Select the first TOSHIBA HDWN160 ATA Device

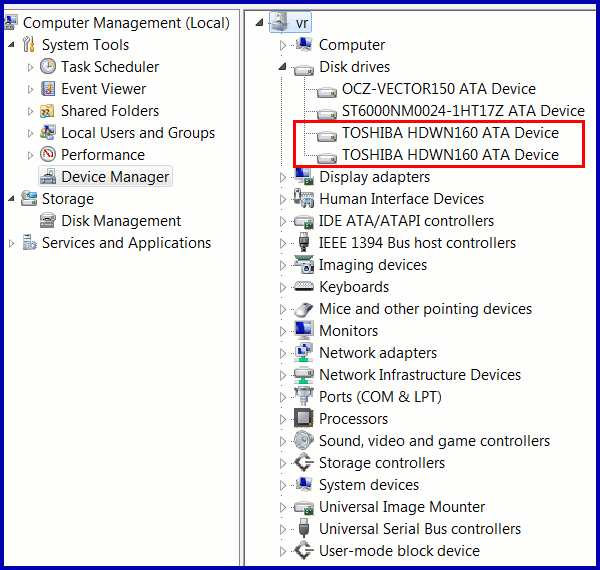click(x=450, y=133)
